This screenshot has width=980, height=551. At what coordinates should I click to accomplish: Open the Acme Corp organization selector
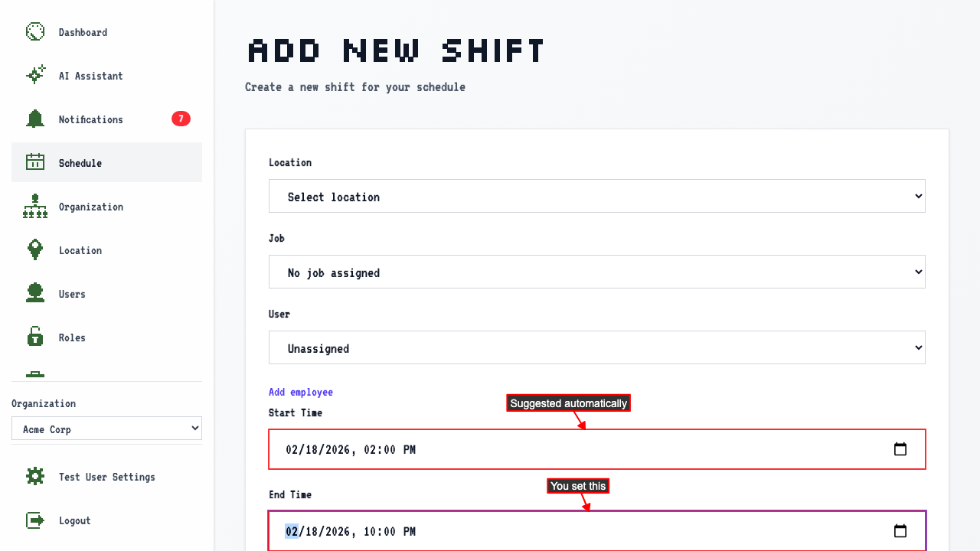(x=106, y=429)
